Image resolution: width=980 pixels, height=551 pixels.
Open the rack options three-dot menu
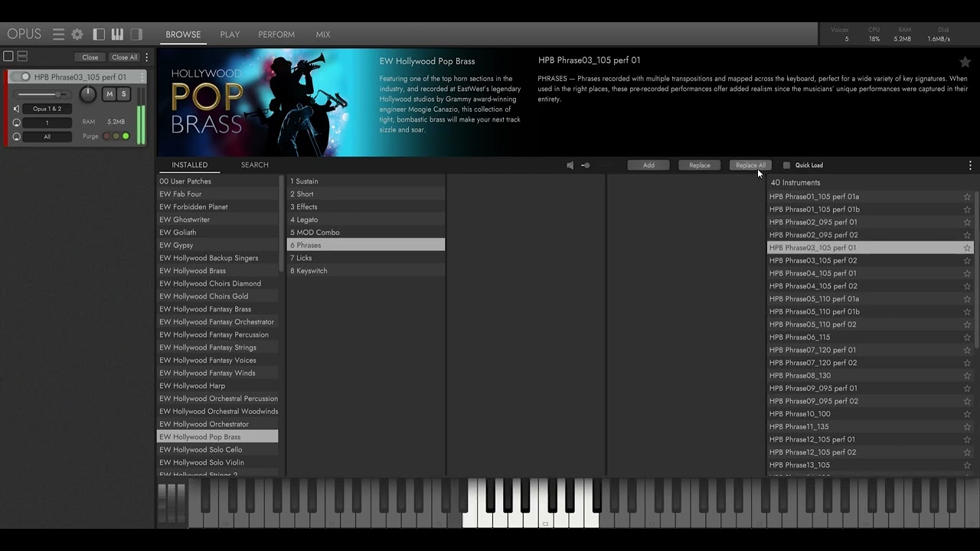[147, 57]
